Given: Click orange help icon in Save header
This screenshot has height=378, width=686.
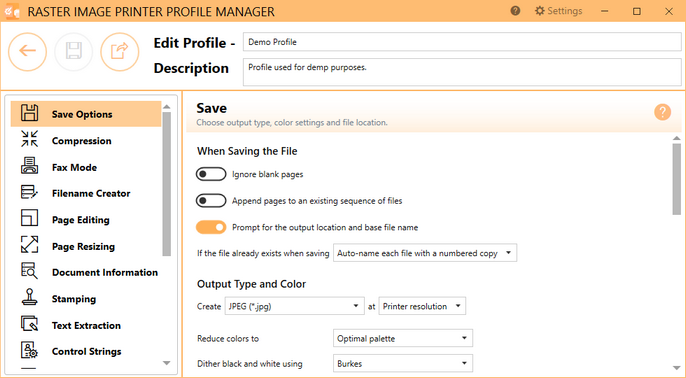Looking at the screenshot, I should pos(662,112).
